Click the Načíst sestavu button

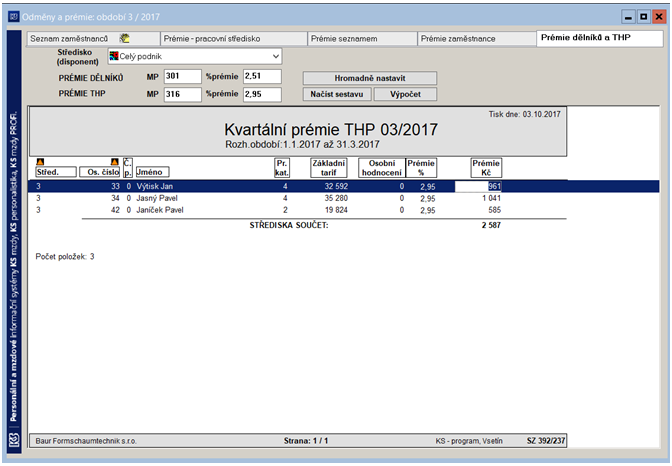(337, 94)
